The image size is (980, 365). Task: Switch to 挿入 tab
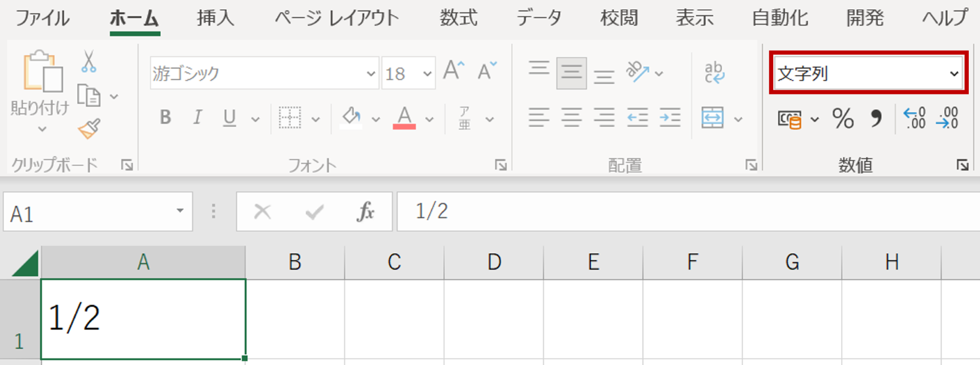pyautogui.click(x=215, y=18)
